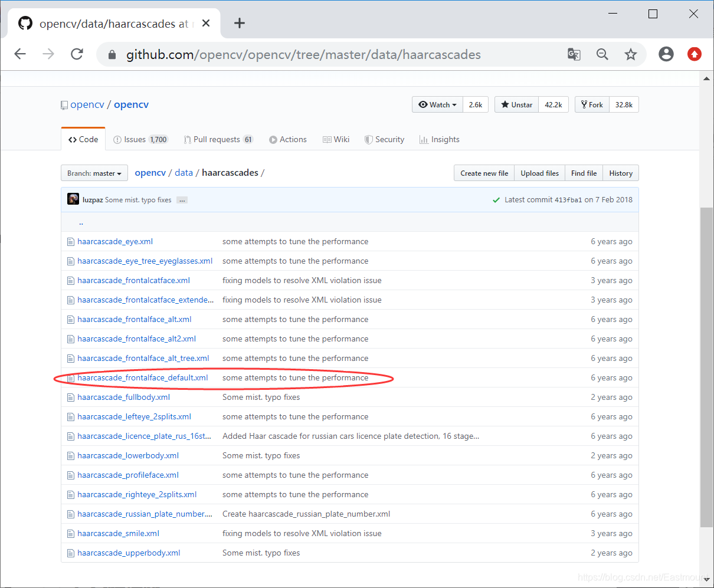Image resolution: width=714 pixels, height=588 pixels.
Task: Open the Insights tab
Action: [x=439, y=139]
